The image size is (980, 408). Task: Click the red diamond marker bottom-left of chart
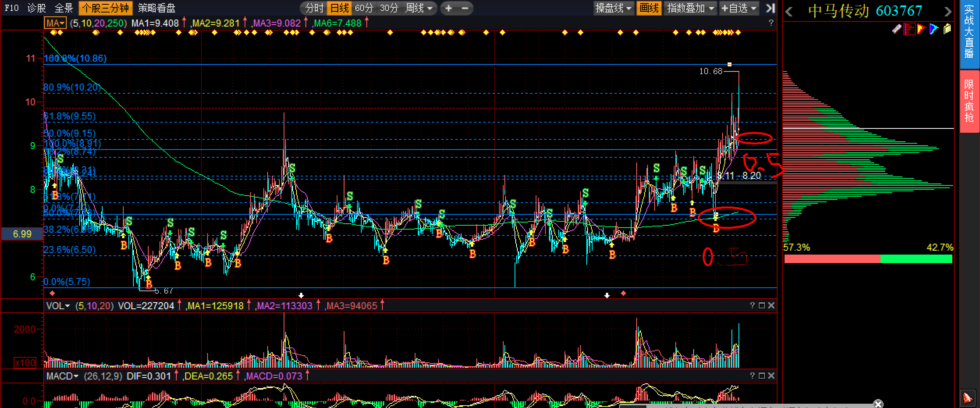[x=52, y=293]
